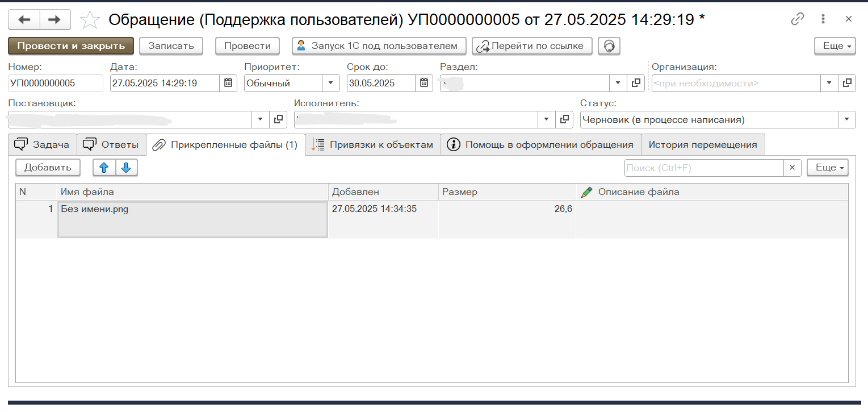This screenshot has width=868, height=412.
Task: Open the top-right Еще menu
Action: click(x=835, y=46)
